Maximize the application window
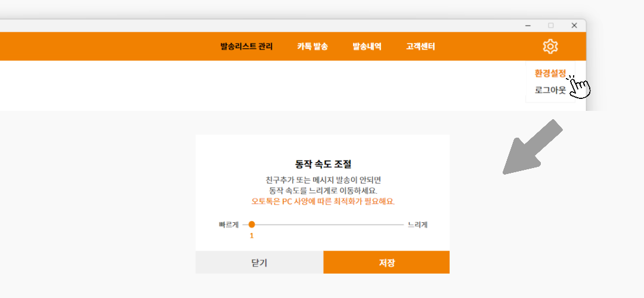 coord(551,26)
